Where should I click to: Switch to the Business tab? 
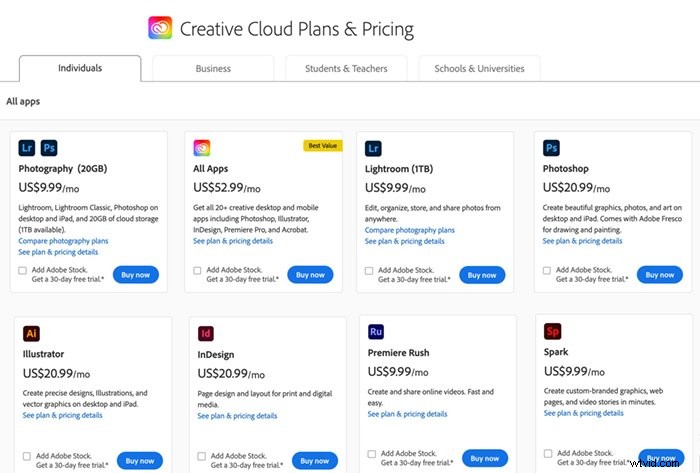click(213, 69)
